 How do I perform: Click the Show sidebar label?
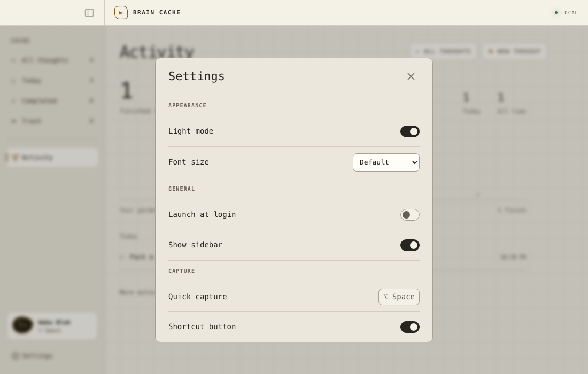195,245
